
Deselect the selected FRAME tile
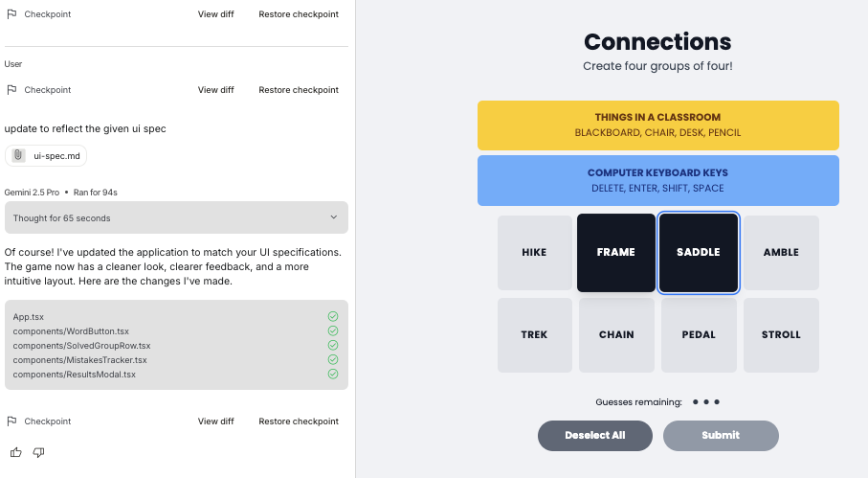click(x=615, y=253)
